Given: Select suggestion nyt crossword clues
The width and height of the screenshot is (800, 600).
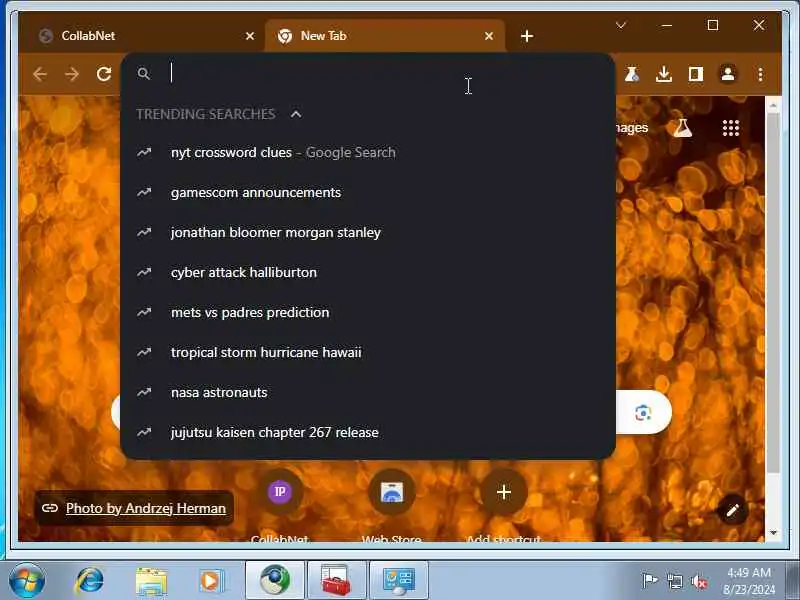Looking at the screenshot, I should [x=367, y=153].
